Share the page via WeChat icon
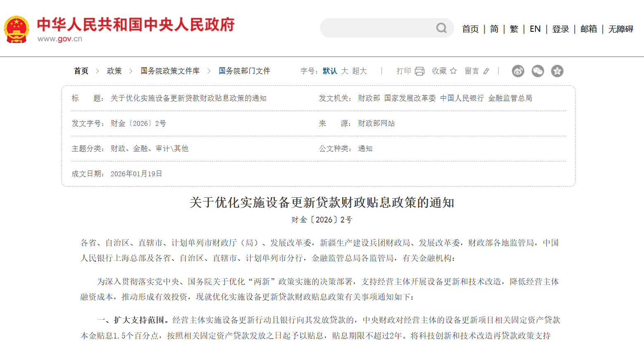The width and height of the screenshot is (644, 341). tap(537, 71)
